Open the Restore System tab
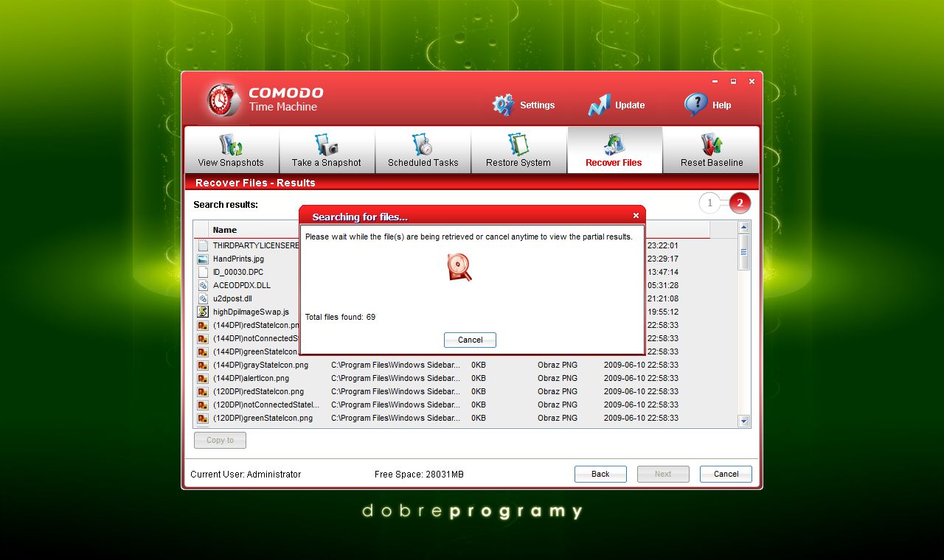 point(518,150)
